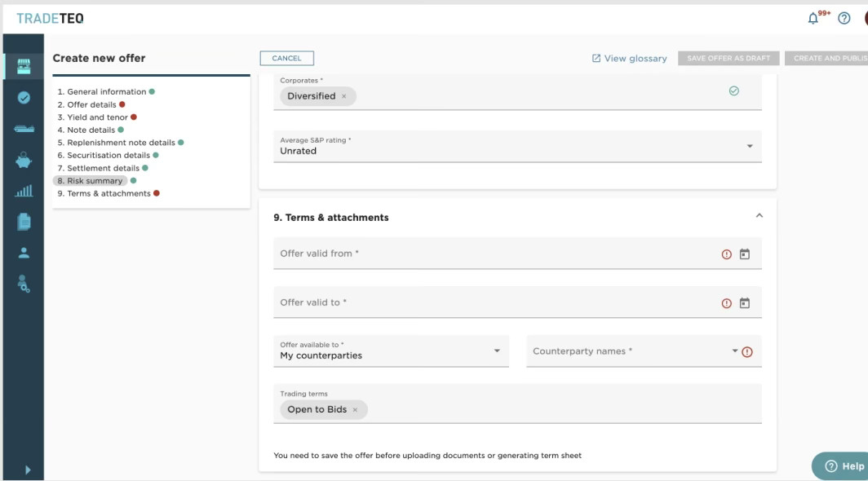Collapse the Terms & attachments section
868x481 pixels.
click(759, 216)
